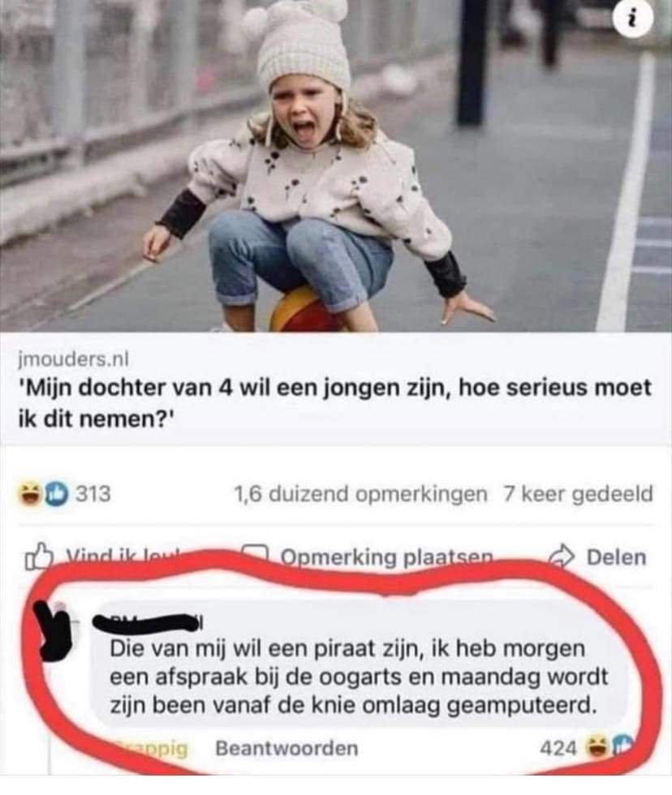Screen dimensions: 672x795
Task: Click the Delen button
Action: click(598, 557)
